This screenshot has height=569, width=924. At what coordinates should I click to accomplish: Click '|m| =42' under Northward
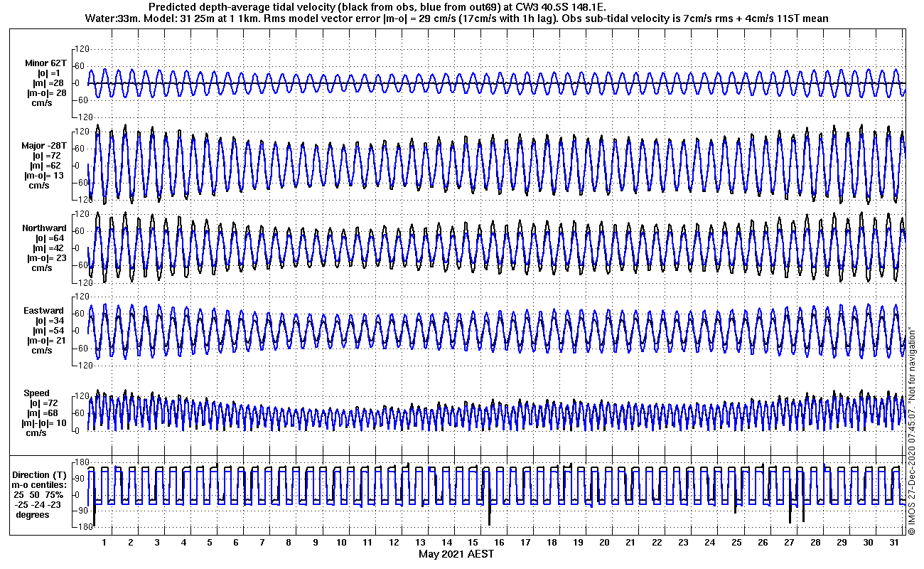tap(50, 248)
